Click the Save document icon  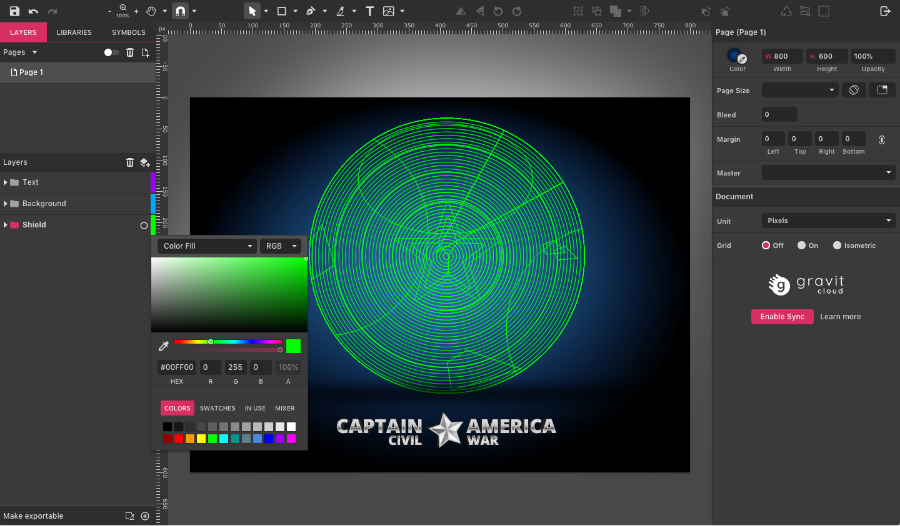pyautogui.click(x=14, y=11)
